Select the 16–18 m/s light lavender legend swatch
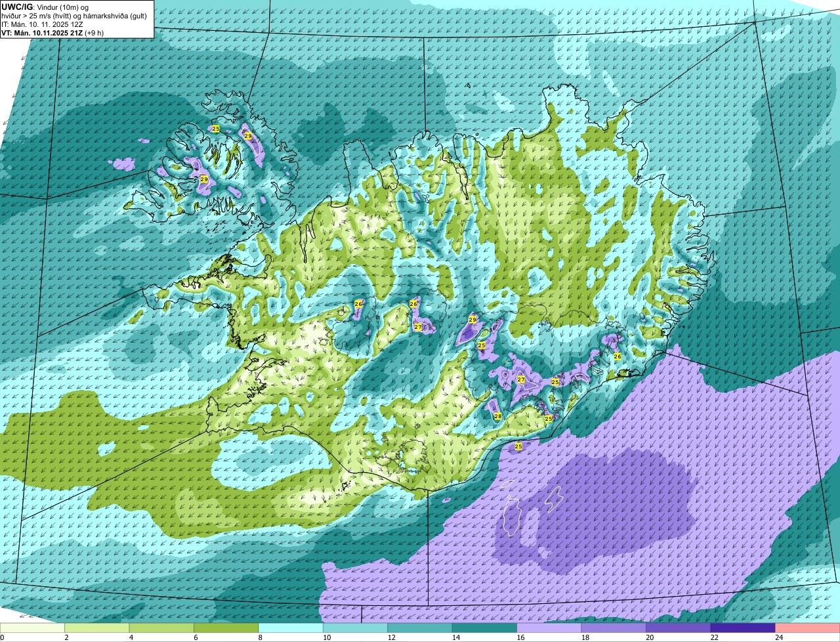Image resolution: width=840 pixels, height=642 pixels. (549, 628)
